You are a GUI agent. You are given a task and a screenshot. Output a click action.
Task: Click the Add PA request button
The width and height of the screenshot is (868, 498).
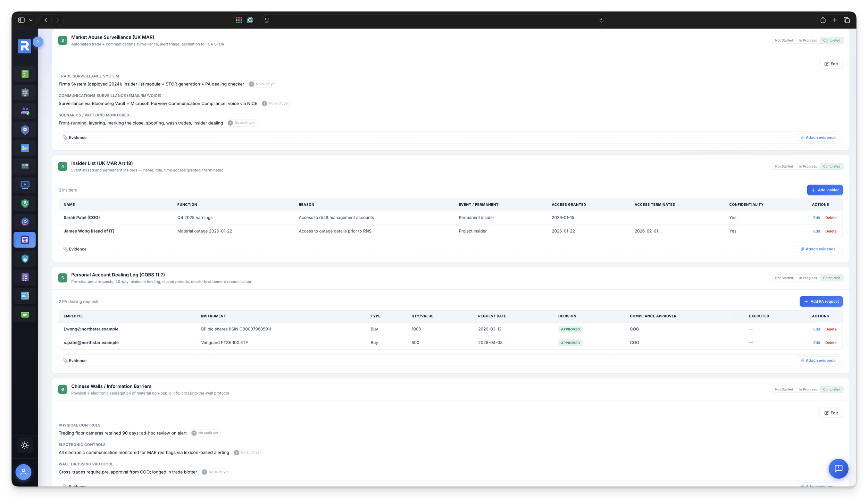pos(821,302)
